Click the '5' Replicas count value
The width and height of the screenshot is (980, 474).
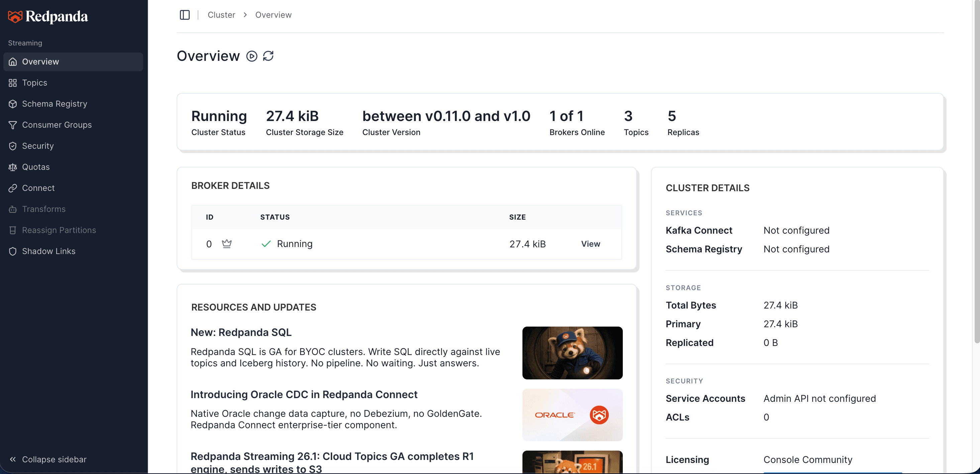[672, 116]
